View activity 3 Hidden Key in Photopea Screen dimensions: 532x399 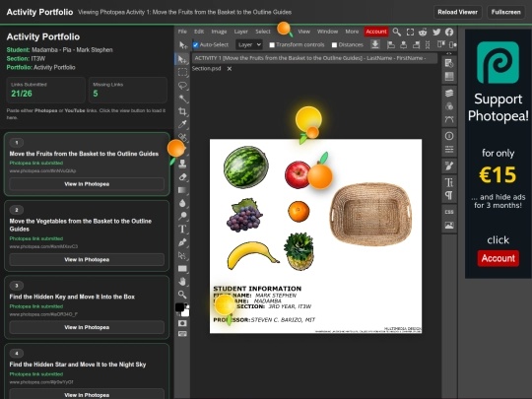pos(87,327)
